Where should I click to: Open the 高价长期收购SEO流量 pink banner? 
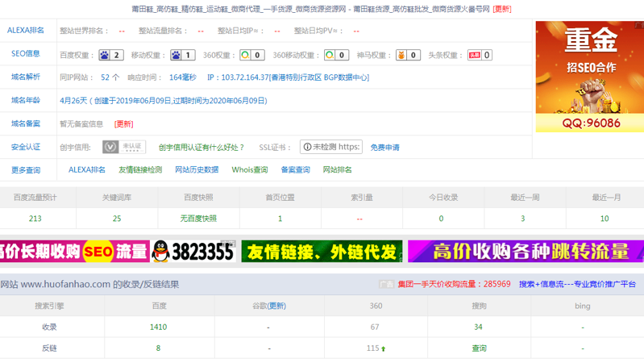pos(75,251)
